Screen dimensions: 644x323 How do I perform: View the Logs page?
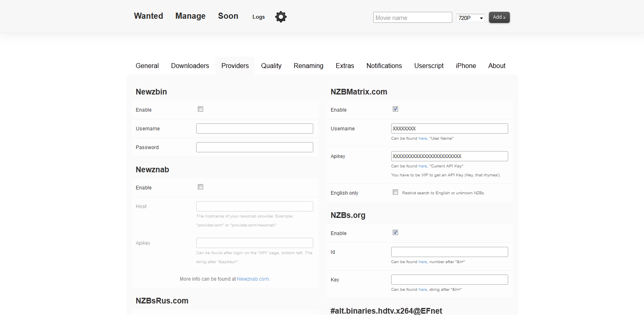259,17
